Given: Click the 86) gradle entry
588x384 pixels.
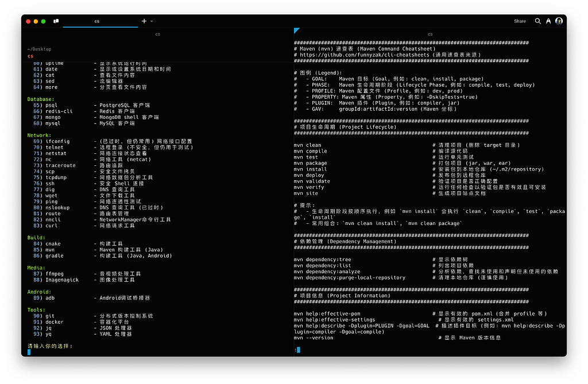Looking at the screenshot, I should coord(103,256).
